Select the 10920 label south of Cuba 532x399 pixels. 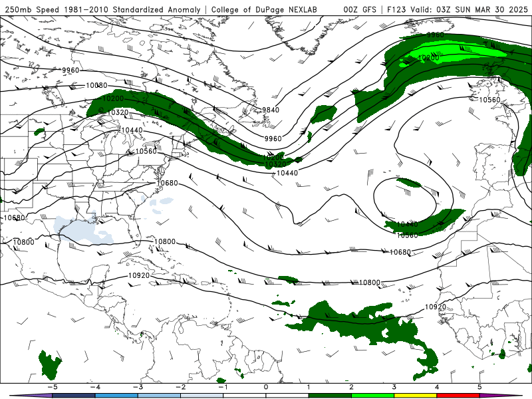coord(139,275)
